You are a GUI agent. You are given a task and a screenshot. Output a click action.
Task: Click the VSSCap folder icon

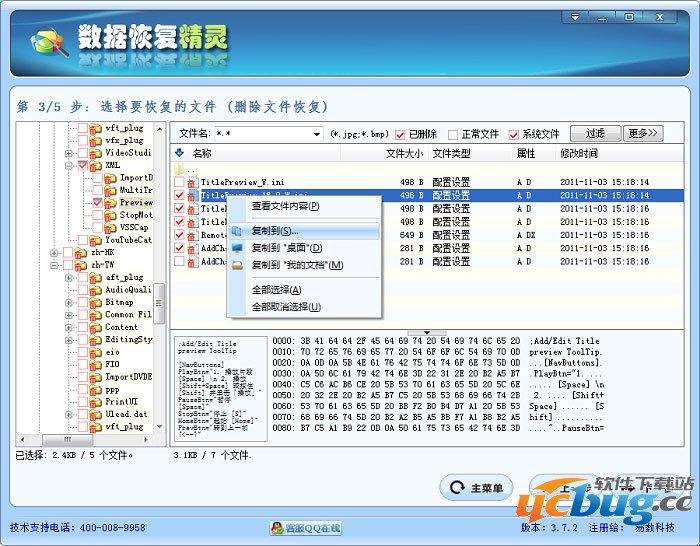pyautogui.click(x=110, y=228)
